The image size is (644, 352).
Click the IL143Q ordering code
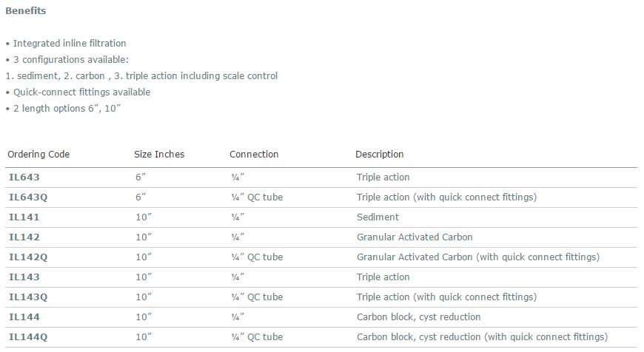click(28, 297)
